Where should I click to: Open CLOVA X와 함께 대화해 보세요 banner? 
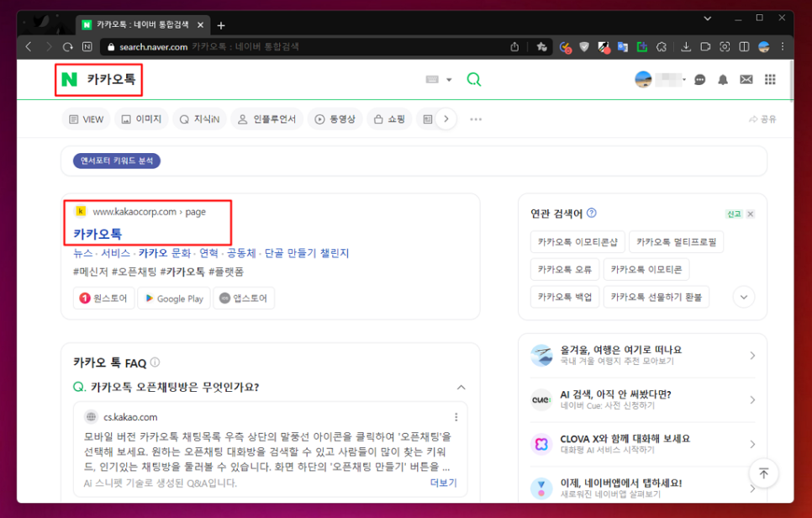click(x=643, y=444)
